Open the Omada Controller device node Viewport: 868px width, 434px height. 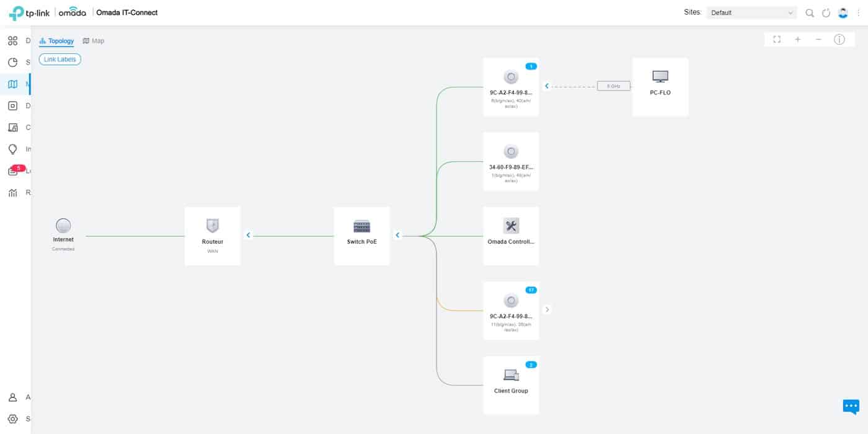[510, 234]
